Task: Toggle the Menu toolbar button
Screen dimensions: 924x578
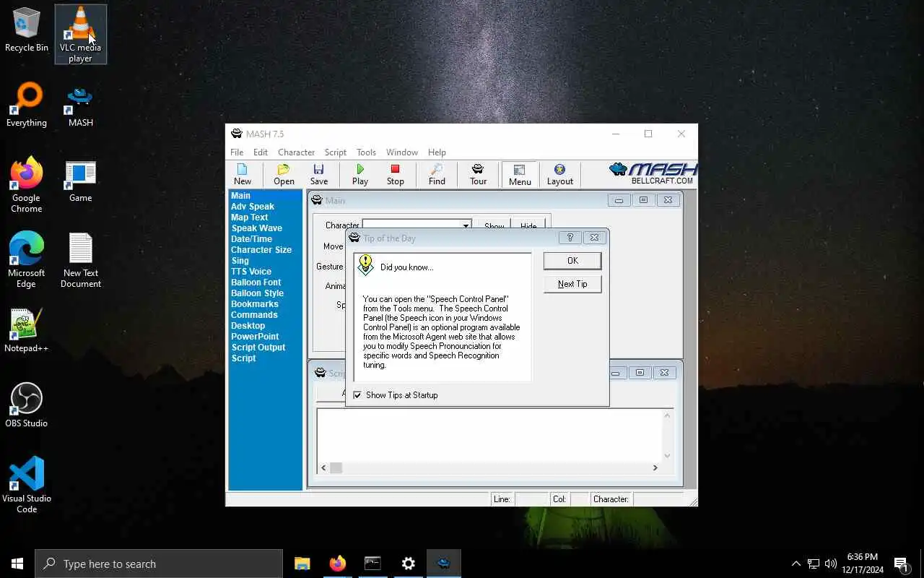Action: (x=520, y=174)
